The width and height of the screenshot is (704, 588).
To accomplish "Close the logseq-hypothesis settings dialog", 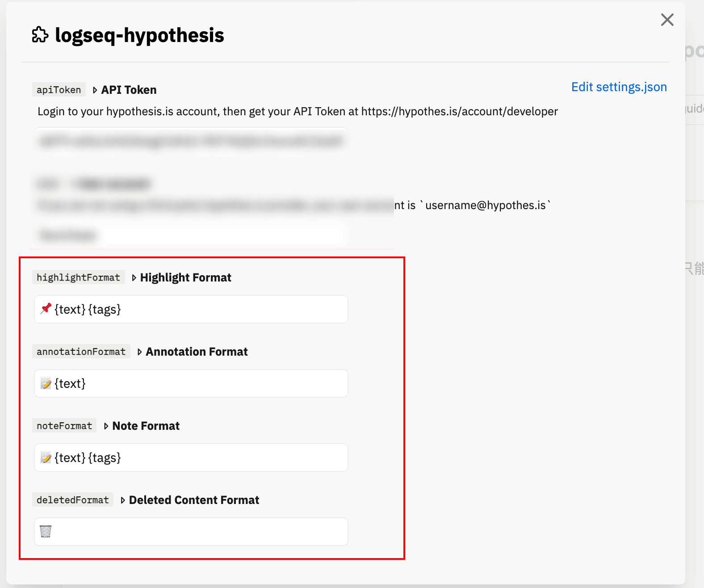I will pos(667,20).
